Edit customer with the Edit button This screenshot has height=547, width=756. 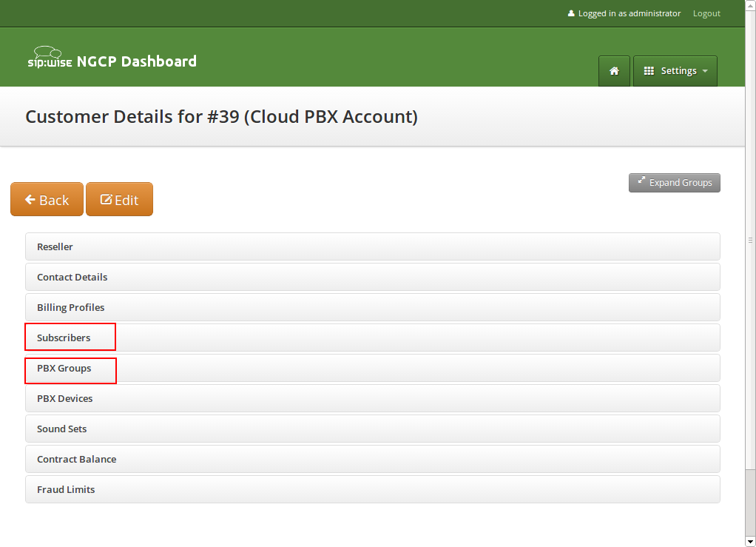point(119,199)
